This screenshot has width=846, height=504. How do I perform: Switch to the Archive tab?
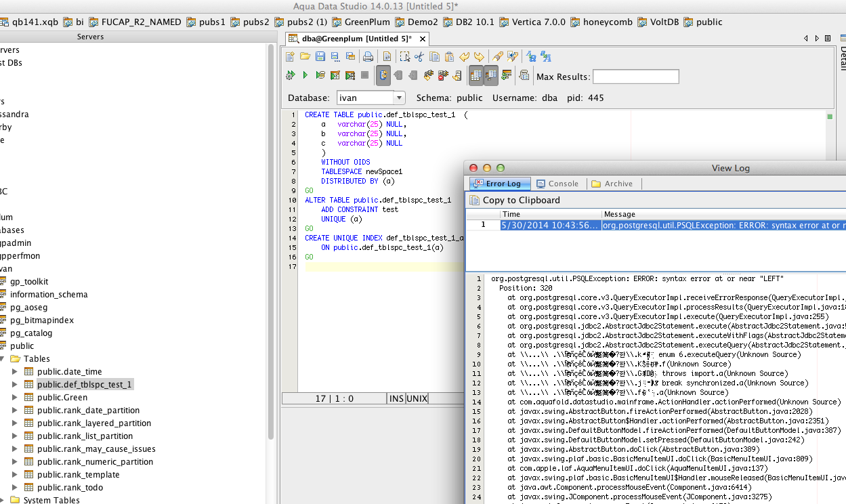(x=612, y=184)
